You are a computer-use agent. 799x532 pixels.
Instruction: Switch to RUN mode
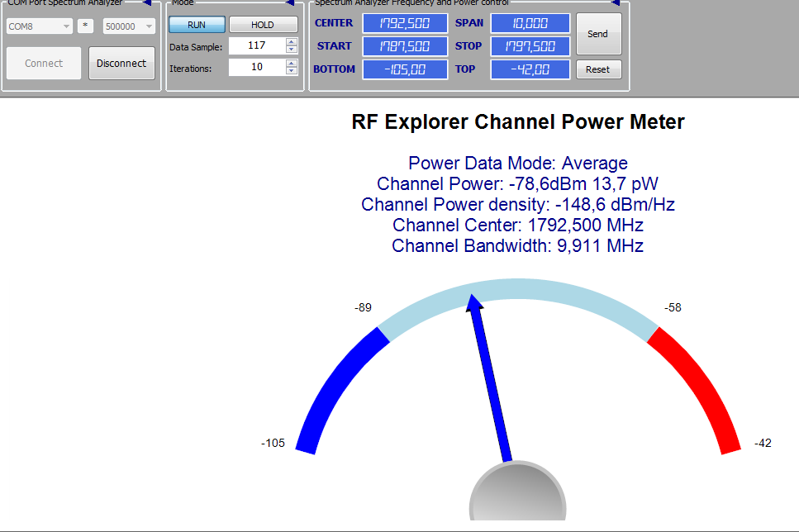pos(197,25)
